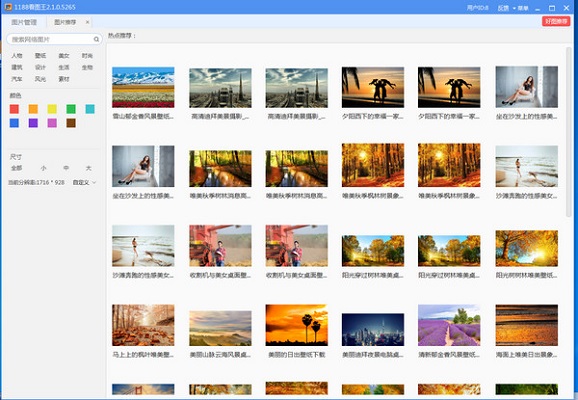Open the 菜单 dropdown in title bar
578x400 pixels.
pyautogui.click(x=520, y=8)
